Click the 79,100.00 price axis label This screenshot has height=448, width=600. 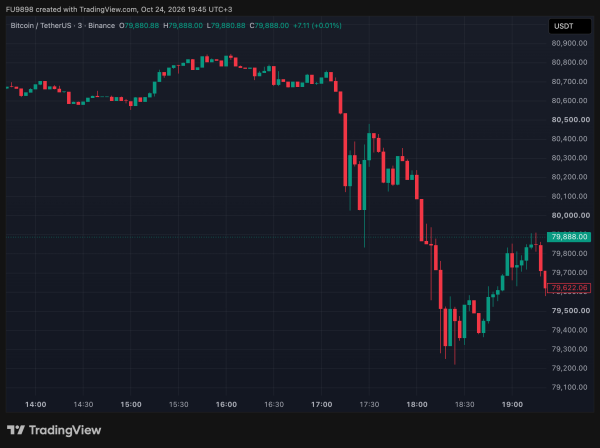point(569,387)
